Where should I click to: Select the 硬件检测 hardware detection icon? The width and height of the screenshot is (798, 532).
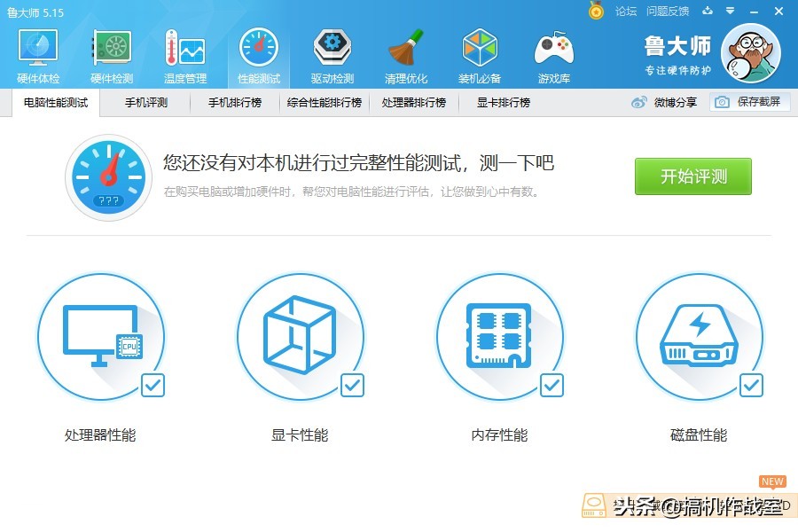tap(111, 53)
